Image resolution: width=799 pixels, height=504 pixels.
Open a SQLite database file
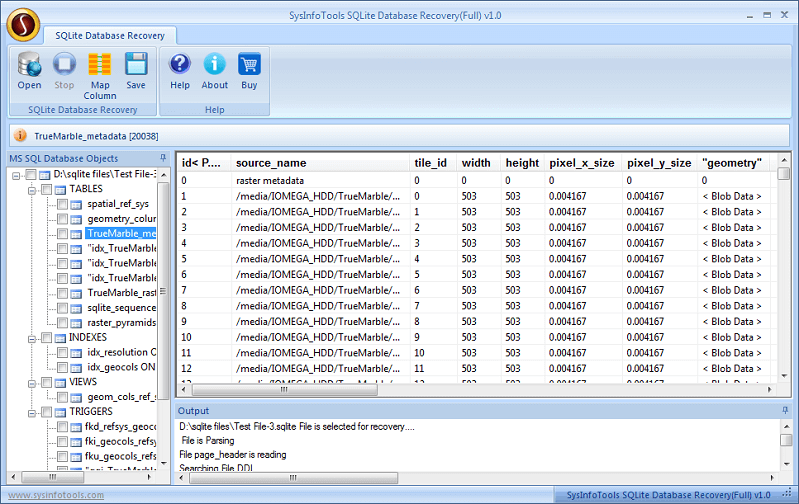[29, 71]
